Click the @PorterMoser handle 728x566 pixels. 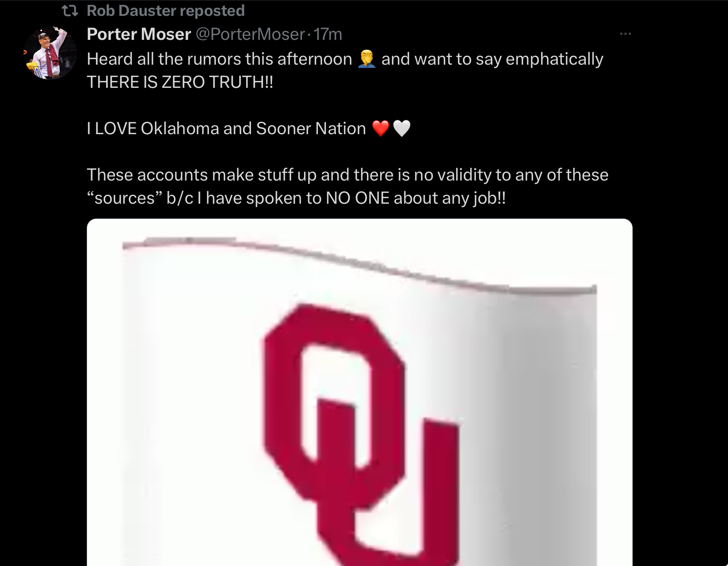tap(250, 34)
